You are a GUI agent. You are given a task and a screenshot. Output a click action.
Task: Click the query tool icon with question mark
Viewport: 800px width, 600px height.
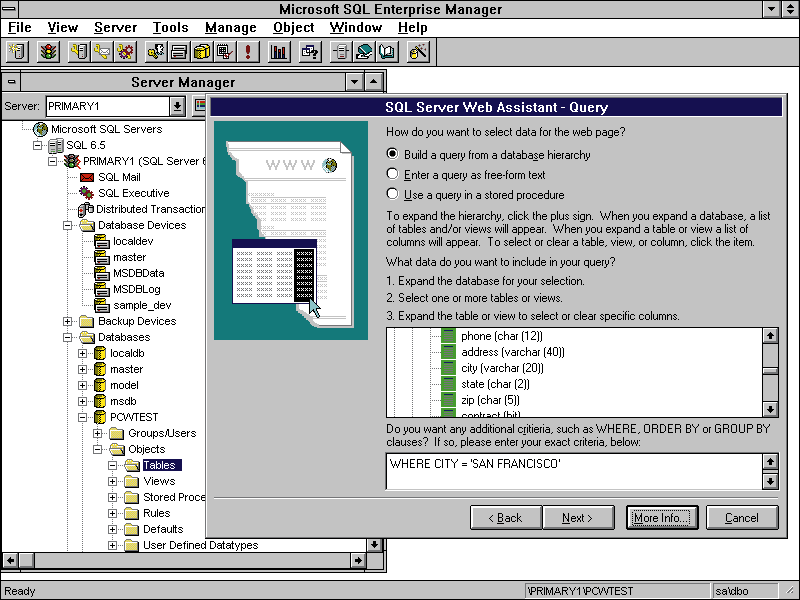310,52
